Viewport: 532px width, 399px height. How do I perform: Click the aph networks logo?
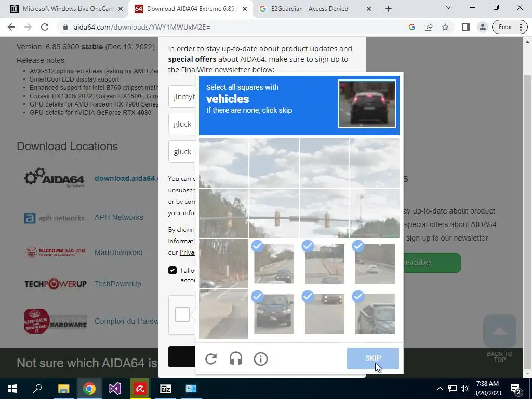pos(54,218)
